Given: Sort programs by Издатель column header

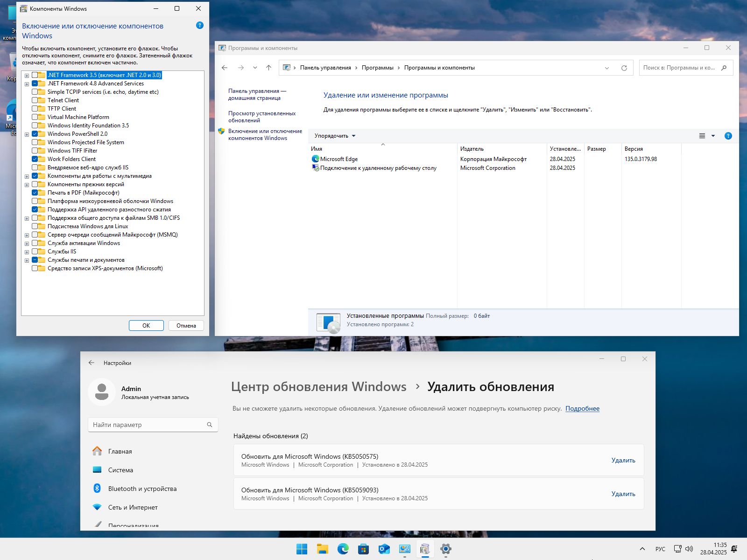Looking at the screenshot, I should [x=502, y=149].
